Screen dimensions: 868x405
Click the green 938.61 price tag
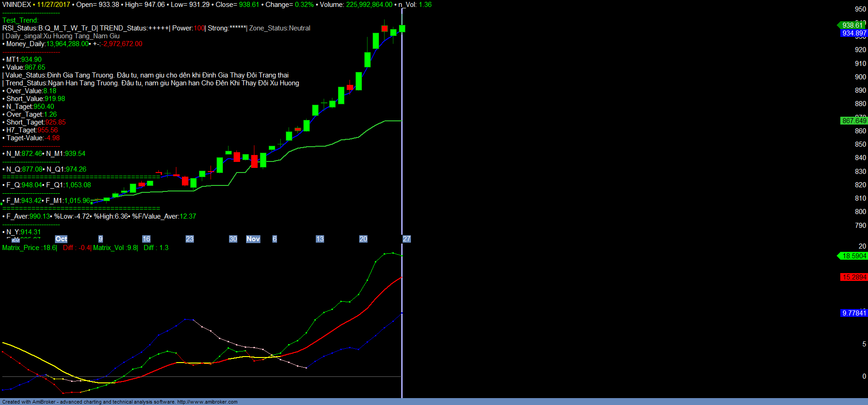pyautogui.click(x=852, y=25)
